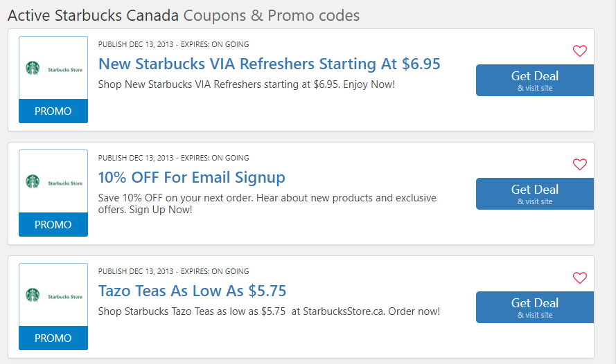The height and width of the screenshot is (364, 616).
Task: Click the 'Shop New Starbucks VIA Refreshers' description
Action: point(246,84)
